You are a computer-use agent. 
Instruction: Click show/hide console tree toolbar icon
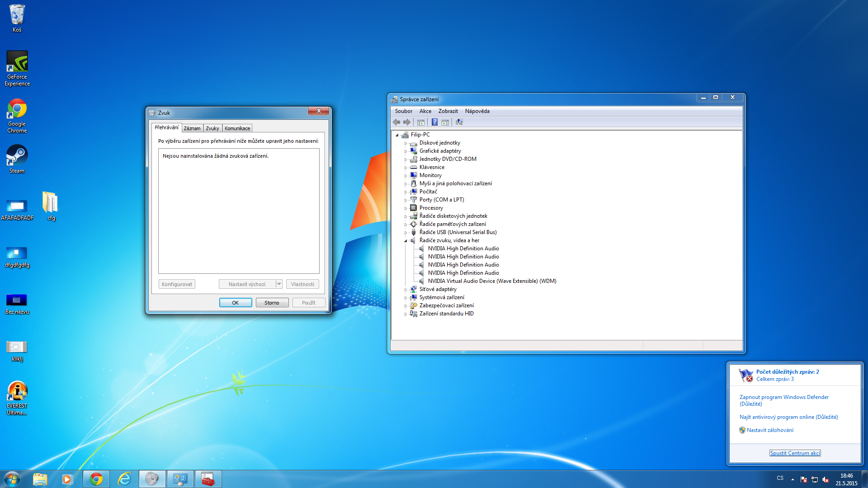(420, 122)
